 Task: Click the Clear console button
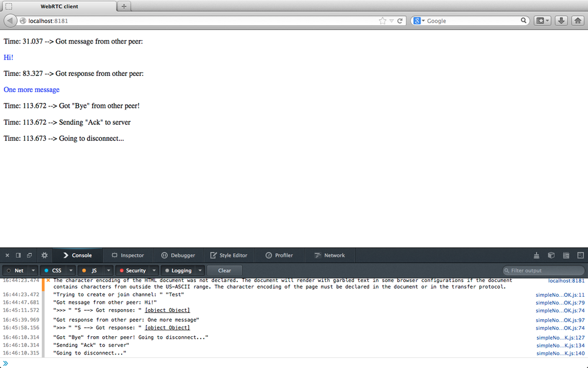tap(224, 270)
